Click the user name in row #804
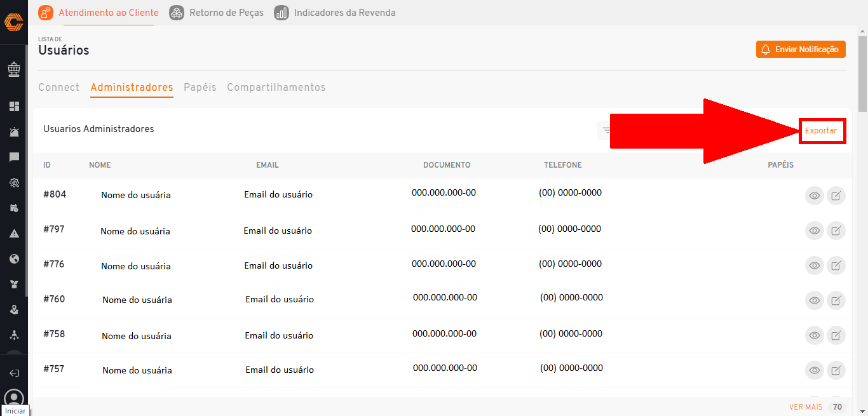The image size is (868, 416). (x=136, y=195)
